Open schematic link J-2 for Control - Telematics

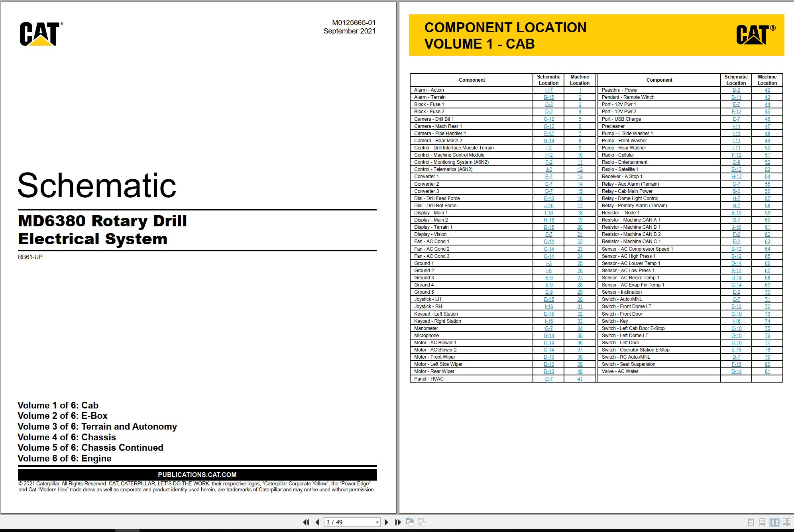pos(548,169)
